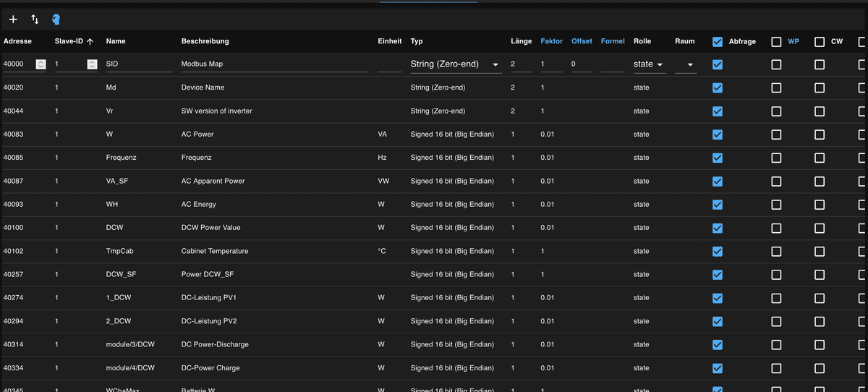Click the plus icon to add a register
Image resolution: width=868 pixels, height=392 pixels.
(13, 20)
